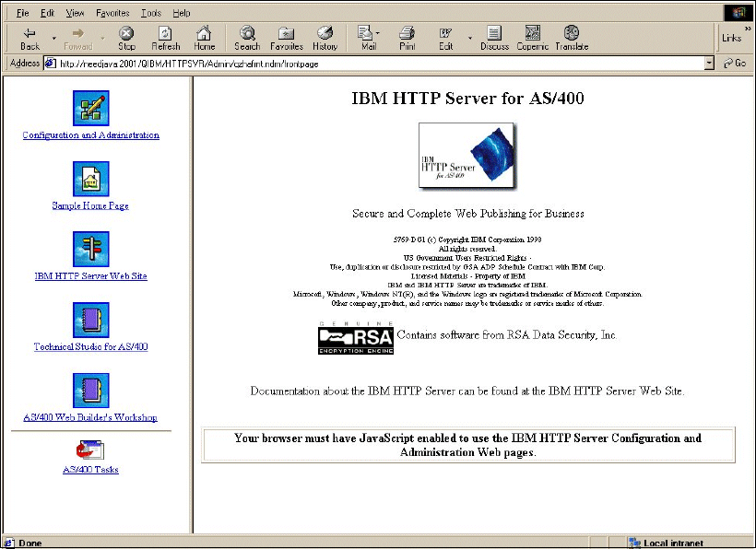Click the Go button beside the address bar
The height and width of the screenshot is (549, 756).
[735, 64]
